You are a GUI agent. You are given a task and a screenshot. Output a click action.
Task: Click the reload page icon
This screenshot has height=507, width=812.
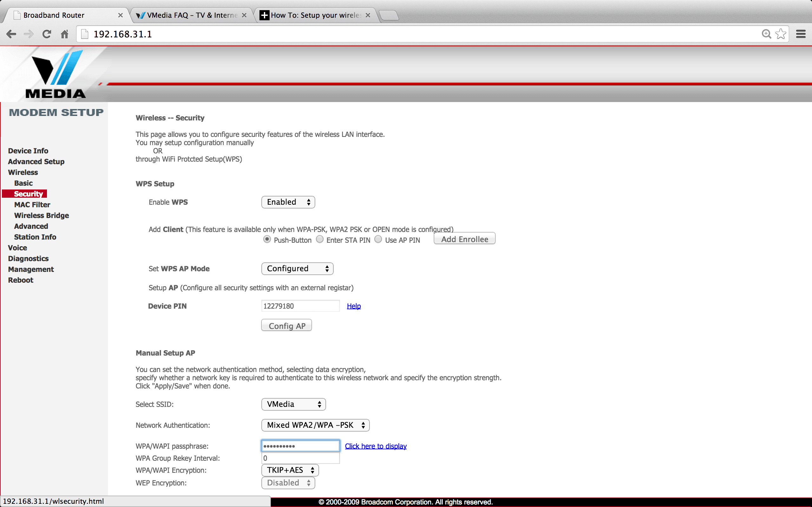[47, 34]
